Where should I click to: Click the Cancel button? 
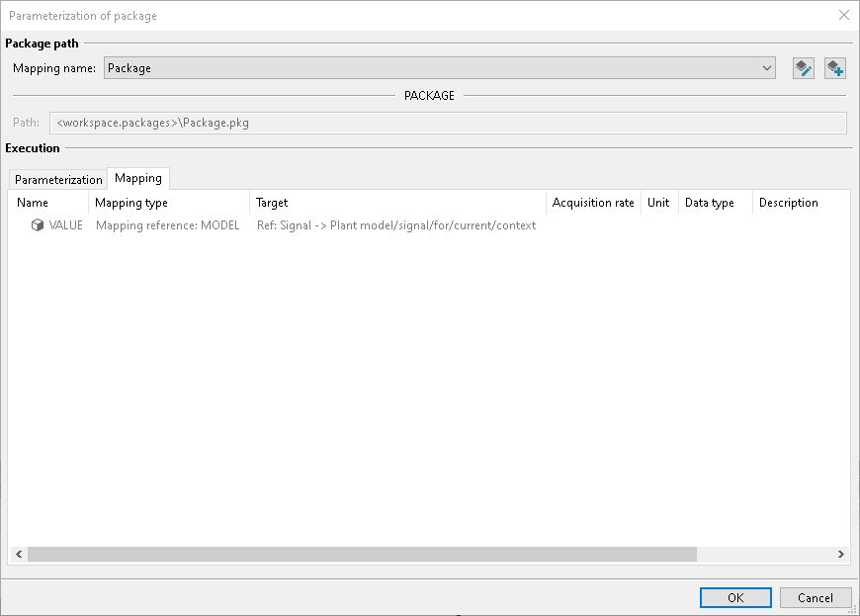click(x=816, y=597)
